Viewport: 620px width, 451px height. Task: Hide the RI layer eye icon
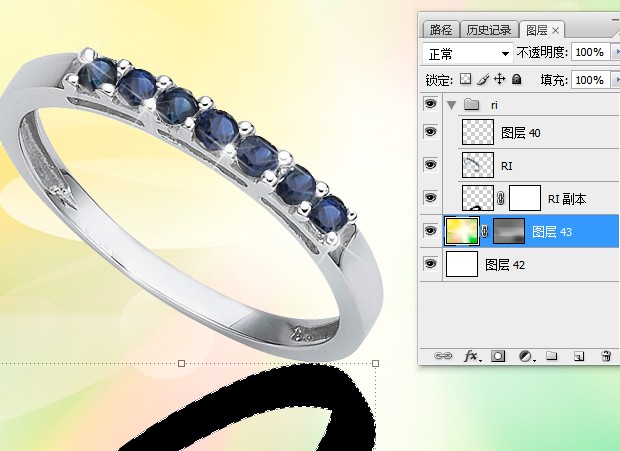(x=430, y=164)
